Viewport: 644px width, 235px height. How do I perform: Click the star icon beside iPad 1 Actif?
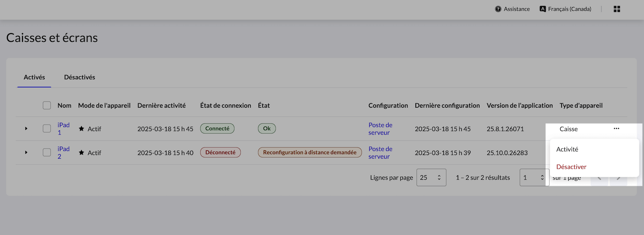[81, 129]
